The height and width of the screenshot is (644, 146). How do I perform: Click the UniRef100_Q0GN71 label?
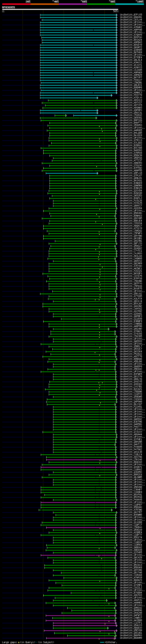point(131,467)
